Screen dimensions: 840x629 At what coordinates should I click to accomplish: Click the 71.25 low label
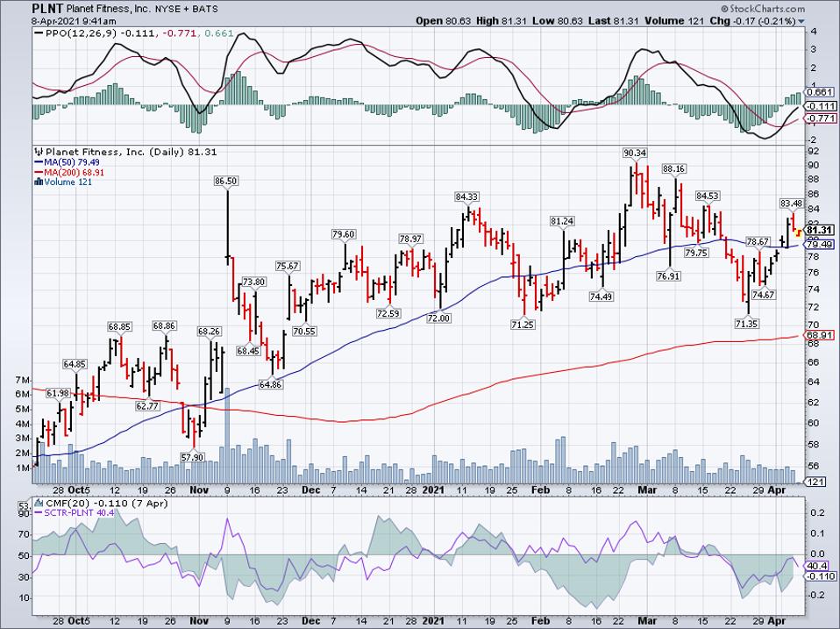click(x=523, y=325)
